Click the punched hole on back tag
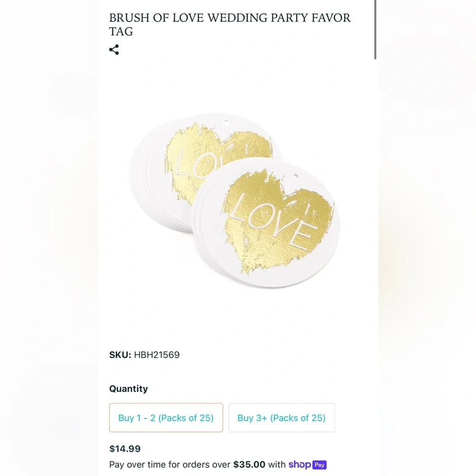The image size is (476, 476). click(x=226, y=123)
